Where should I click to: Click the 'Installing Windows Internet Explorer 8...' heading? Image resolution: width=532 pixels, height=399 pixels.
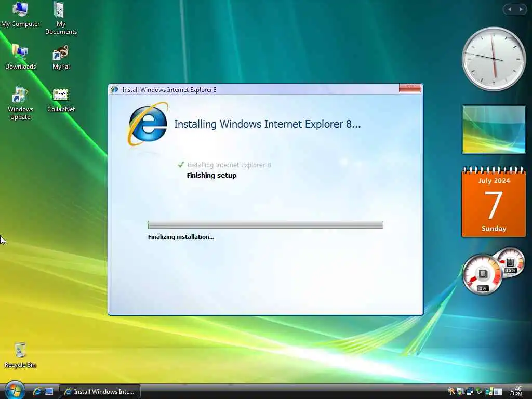268,124
